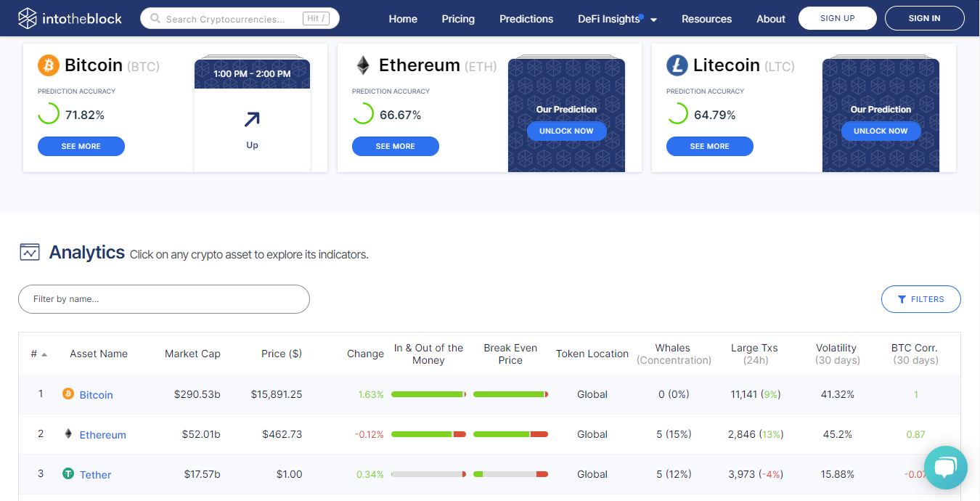
Task: Click the Asset Name column header
Action: point(99,354)
